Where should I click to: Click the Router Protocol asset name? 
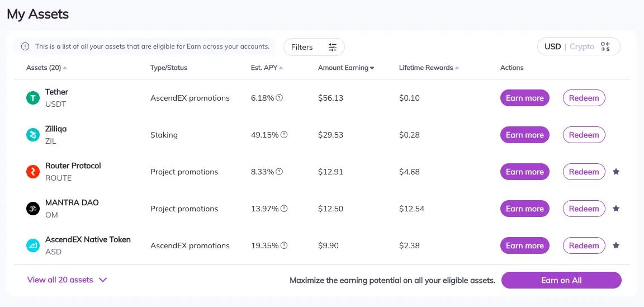[x=73, y=166]
